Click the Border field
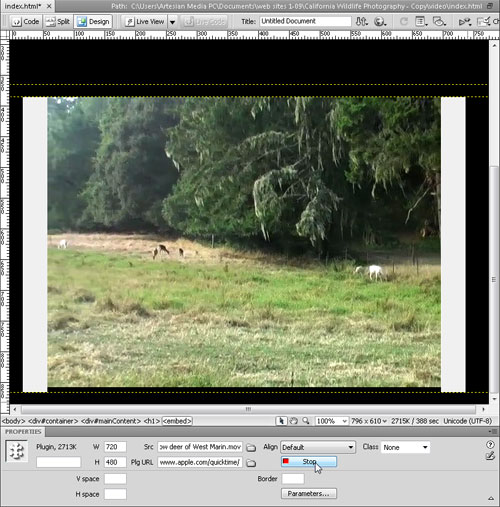This screenshot has width=500, height=507. [293, 479]
